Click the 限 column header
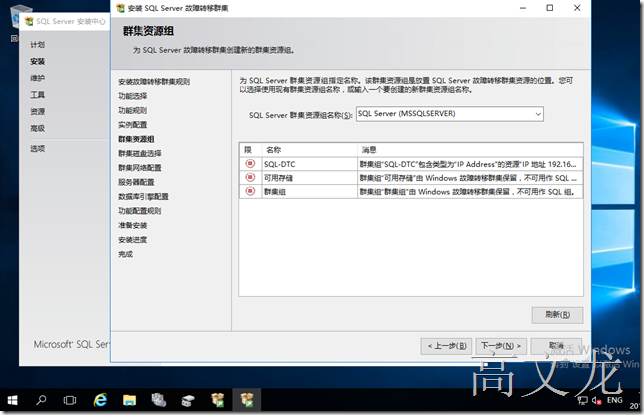 coord(251,150)
